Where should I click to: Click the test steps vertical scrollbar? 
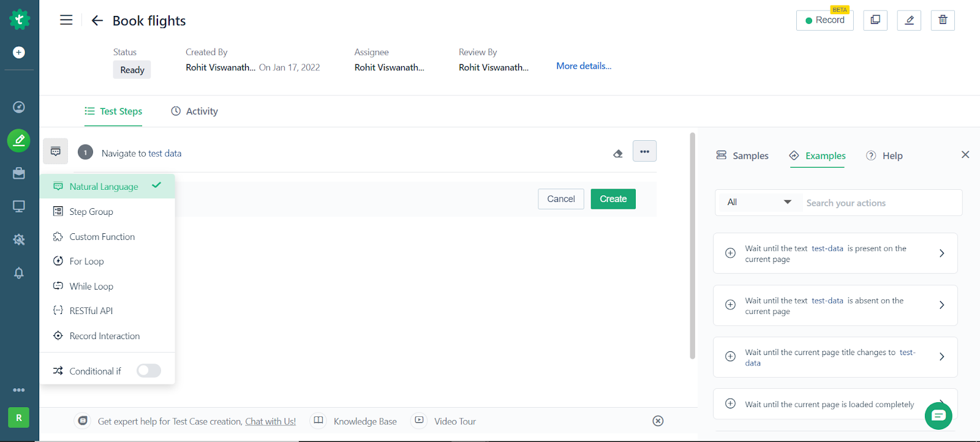point(693,245)
